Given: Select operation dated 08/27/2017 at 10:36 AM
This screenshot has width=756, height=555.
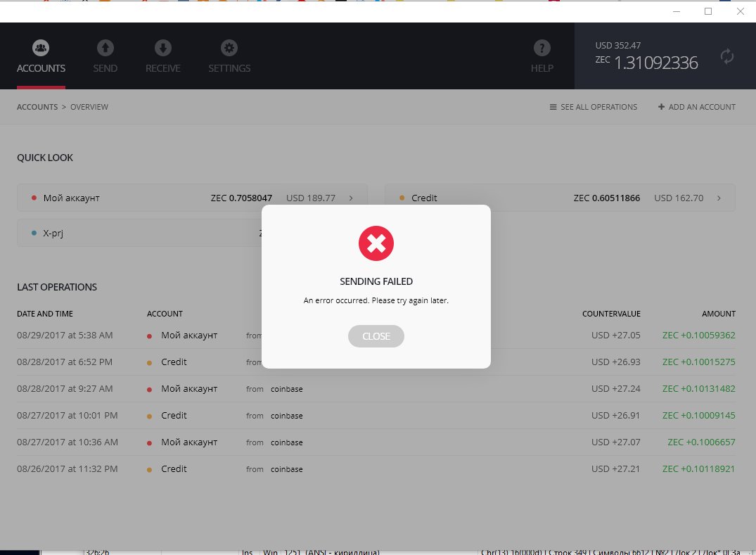Looking at the screenshot, I should tap(67, 442).
